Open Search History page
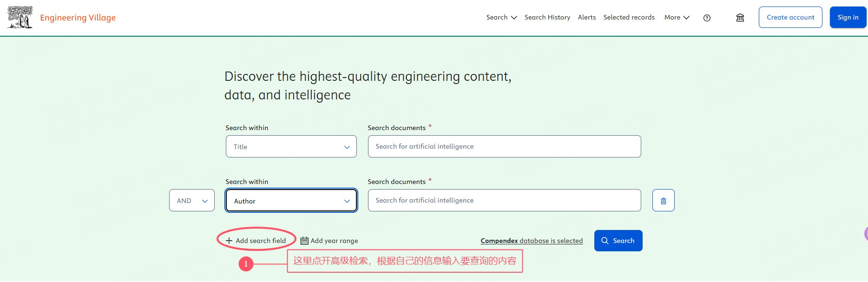The height and width of the screenshot is (282, 868). pyautogui.click(x=547, y=17)
